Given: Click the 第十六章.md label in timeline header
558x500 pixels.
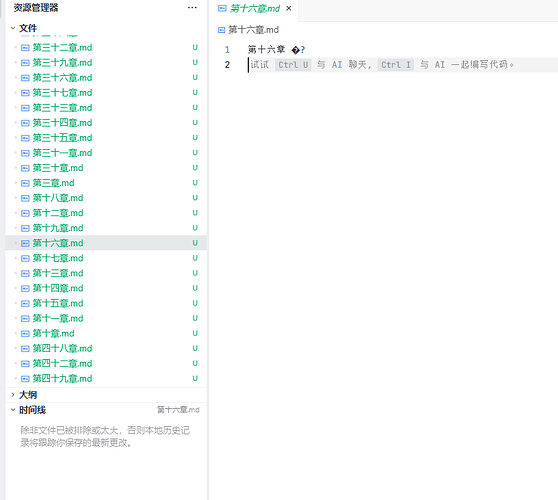Looking at the screenshot, I should [x=178, y=410].
